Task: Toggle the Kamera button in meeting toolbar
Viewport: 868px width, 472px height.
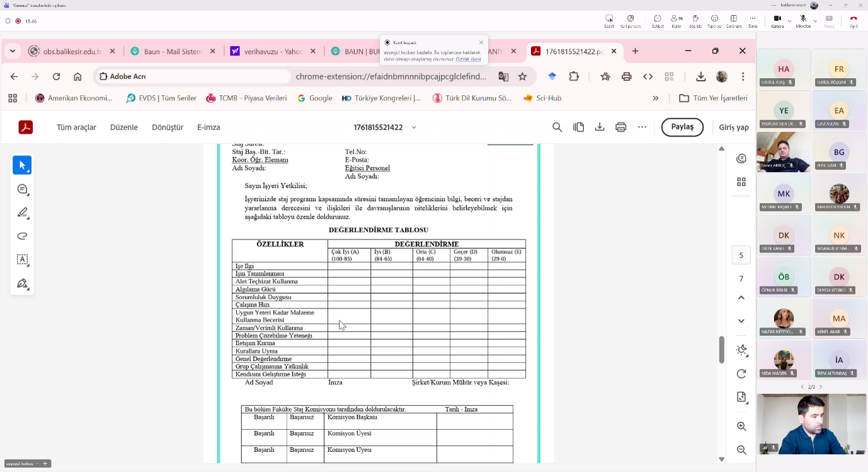Action: 777,21
